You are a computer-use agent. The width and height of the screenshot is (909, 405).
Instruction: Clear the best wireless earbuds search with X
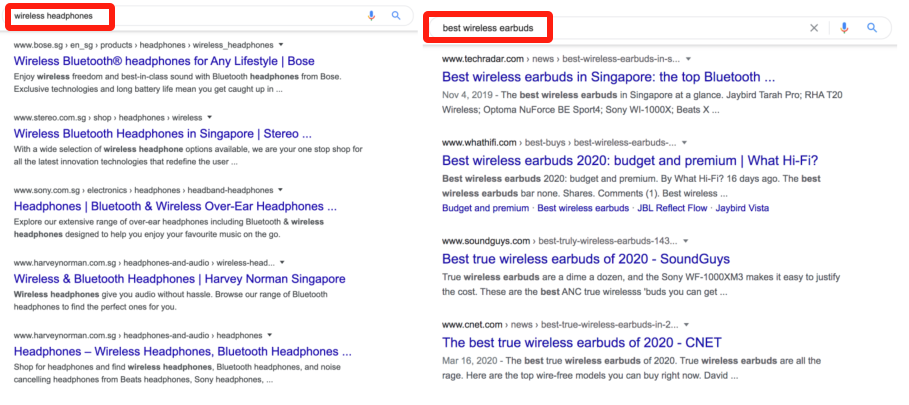point(814,28)
